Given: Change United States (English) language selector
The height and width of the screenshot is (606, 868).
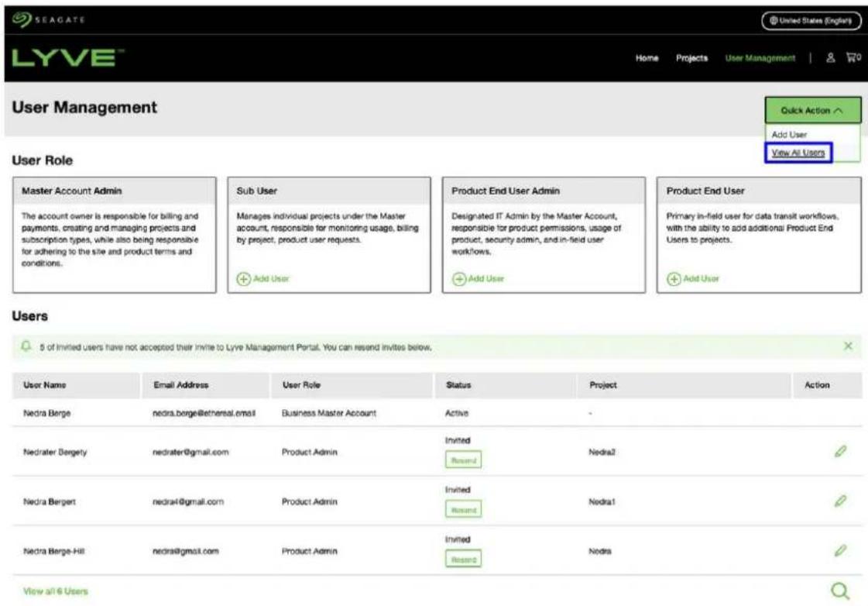Looking at the screenshot, I should tap(811, 20).
